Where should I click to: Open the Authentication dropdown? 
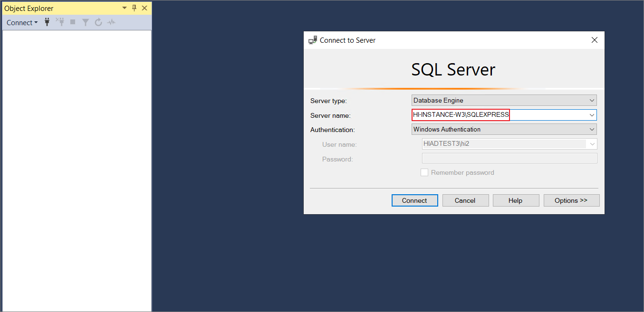(504, 129)
